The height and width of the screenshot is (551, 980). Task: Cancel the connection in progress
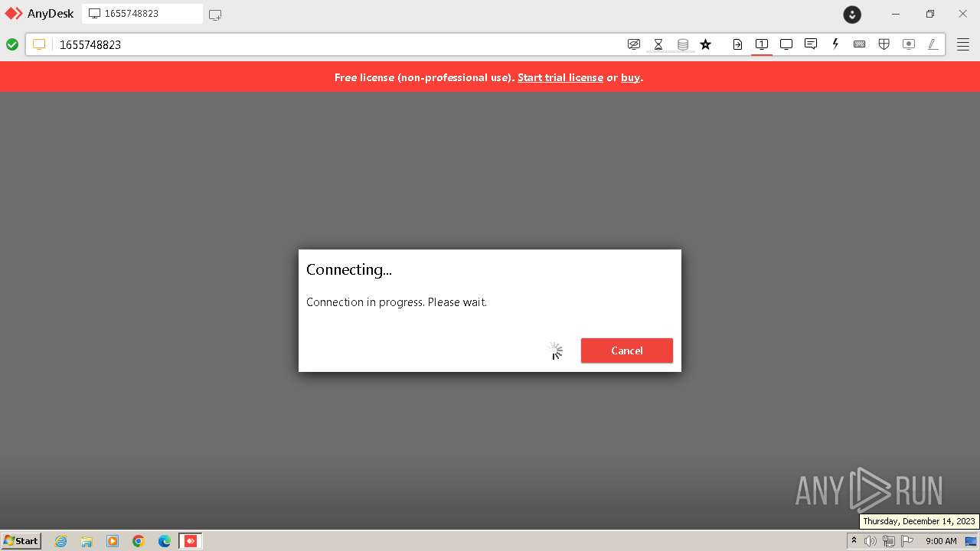tap(626, 350)
